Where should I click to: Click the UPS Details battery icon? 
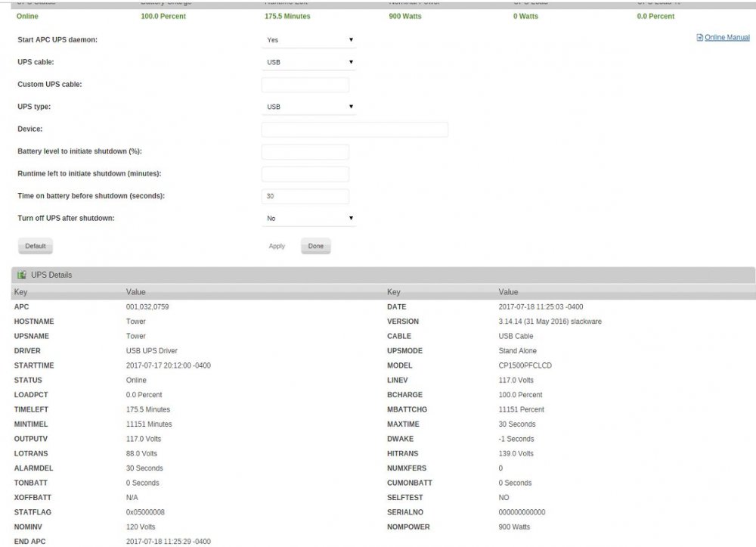[x=22, y=275]
